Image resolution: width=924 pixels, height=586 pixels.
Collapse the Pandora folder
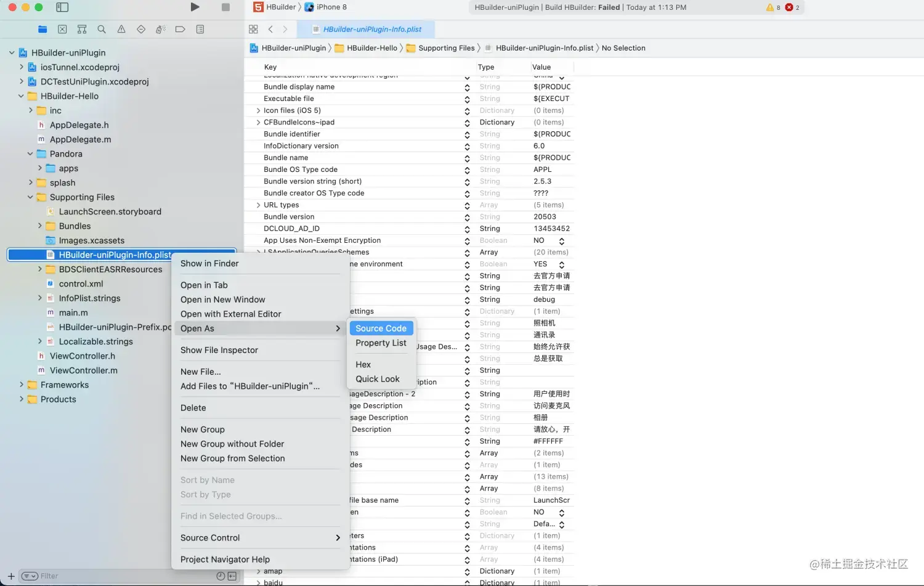[30, 153]
